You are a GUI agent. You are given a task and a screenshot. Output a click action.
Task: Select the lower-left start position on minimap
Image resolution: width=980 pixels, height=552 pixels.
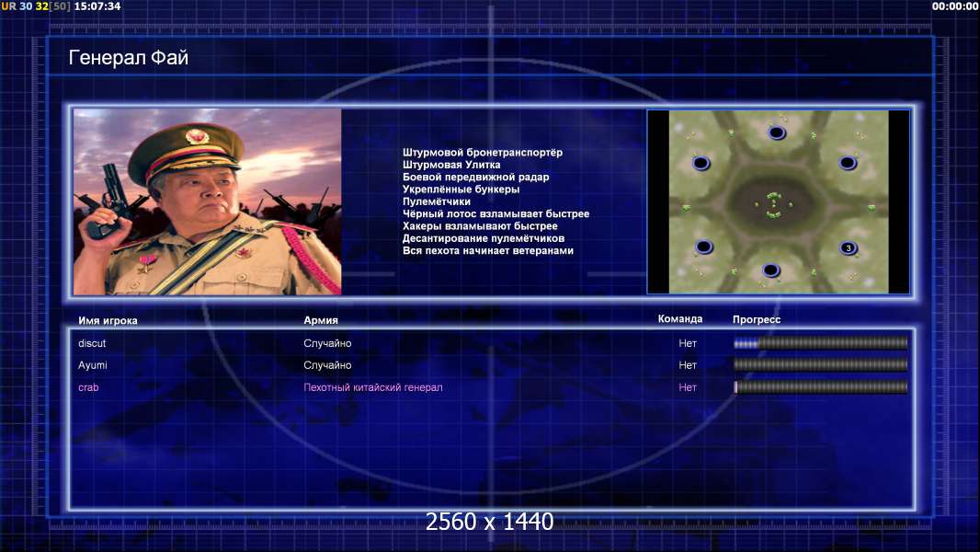(704, 247)
